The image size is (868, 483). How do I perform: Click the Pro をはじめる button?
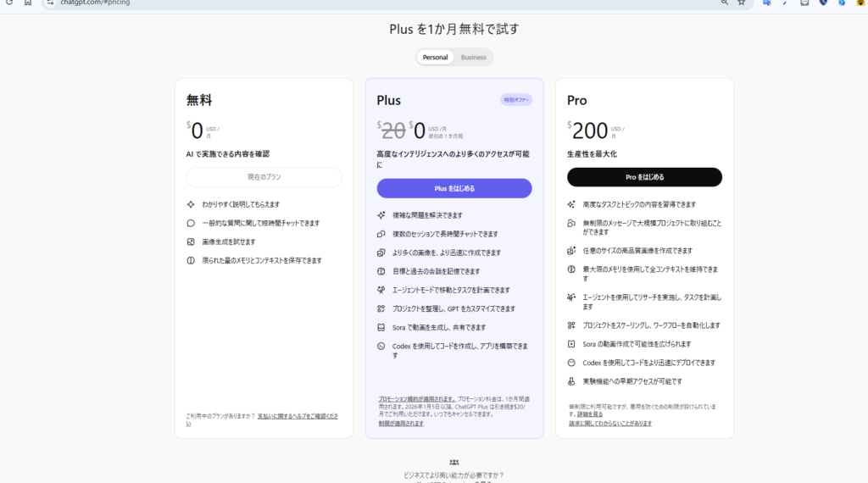point(644,177)
